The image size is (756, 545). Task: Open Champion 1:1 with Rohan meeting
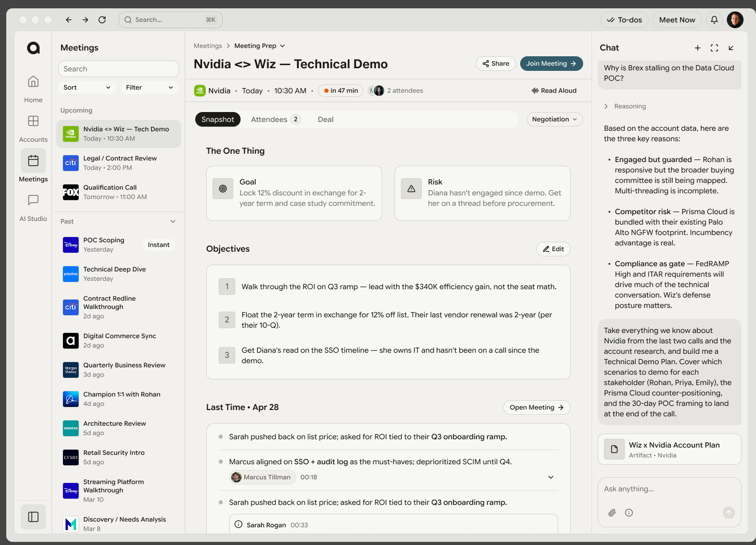[119, 399]
